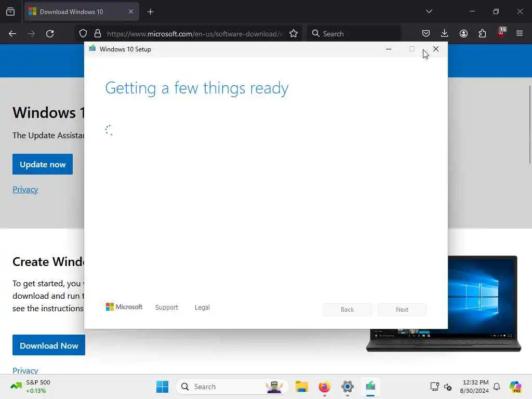Open the notifications bell icon
Screen dimensions: 532x399
(x=497, y=387)
